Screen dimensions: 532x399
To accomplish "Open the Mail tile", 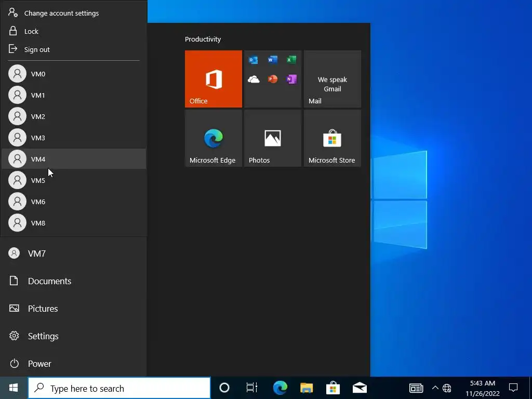I will [x=332, y=79].
